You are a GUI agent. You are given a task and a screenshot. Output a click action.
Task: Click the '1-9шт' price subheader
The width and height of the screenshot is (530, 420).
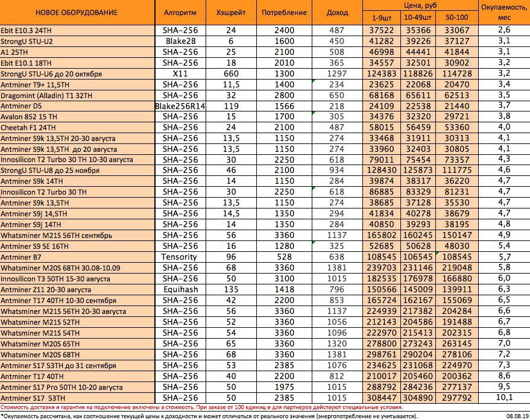[382, 17]
